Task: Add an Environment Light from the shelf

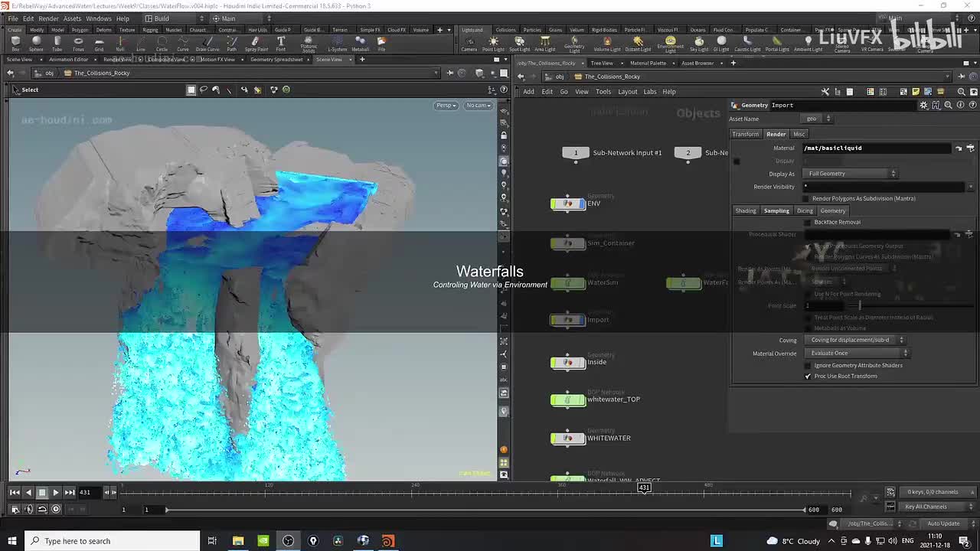Action: click(x=670, y=44)
